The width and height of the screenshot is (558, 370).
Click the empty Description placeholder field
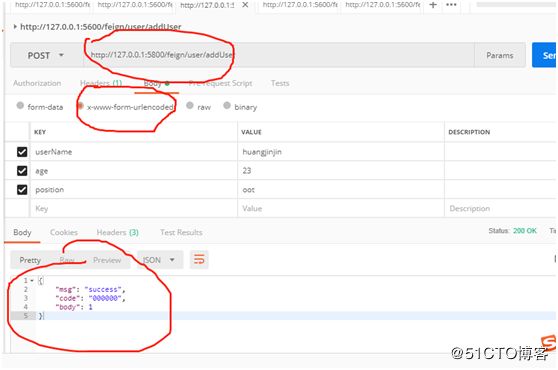click(500, 208)
